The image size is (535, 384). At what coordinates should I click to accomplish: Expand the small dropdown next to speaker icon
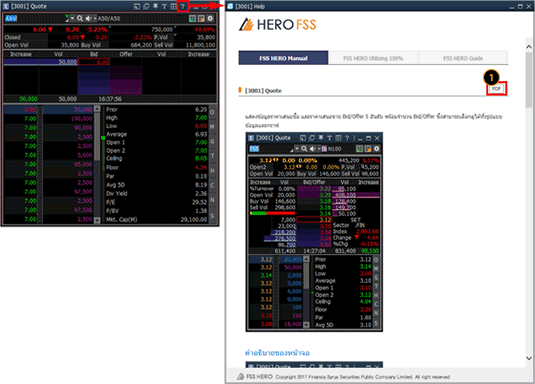click(95, 18)
